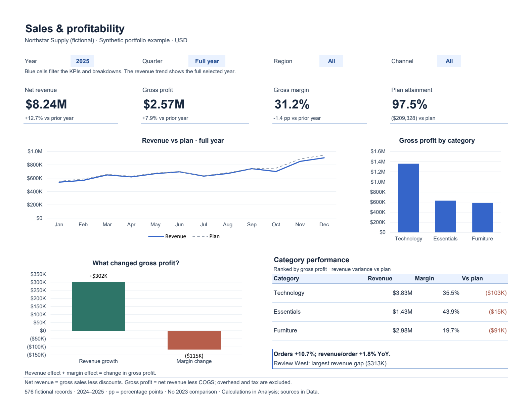Image resolution: width=532 pixels, height=411 pixels.
Task: Click the Furniture bar in category chart
Action: click(482, 217)
